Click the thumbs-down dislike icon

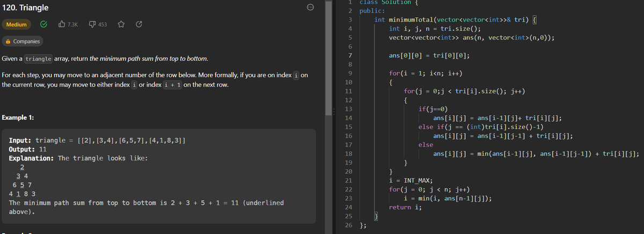(92, 24)
